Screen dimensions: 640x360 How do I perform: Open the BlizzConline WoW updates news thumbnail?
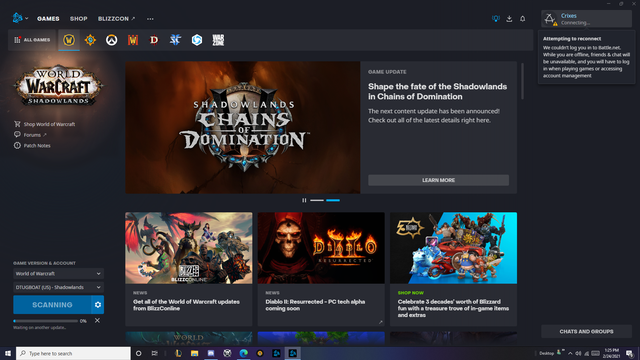(x=189, y=248)
